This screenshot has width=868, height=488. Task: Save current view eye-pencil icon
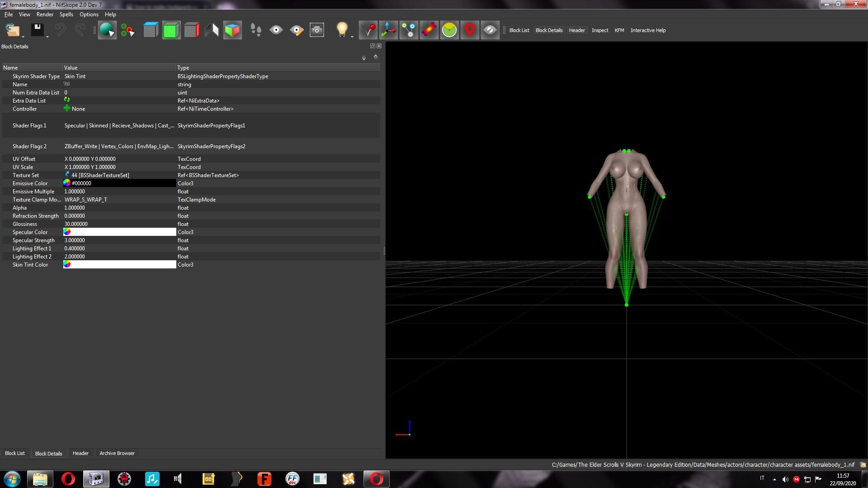(x=297, y=30)
